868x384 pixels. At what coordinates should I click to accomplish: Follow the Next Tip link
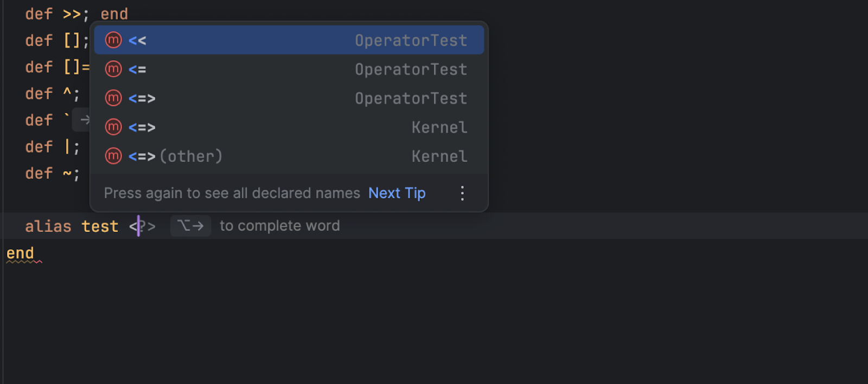click(x=397, y=193)
